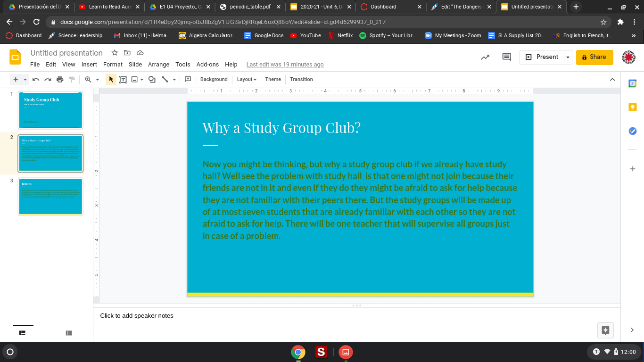
Task: Switch to grid view
Action: (69, 333)
